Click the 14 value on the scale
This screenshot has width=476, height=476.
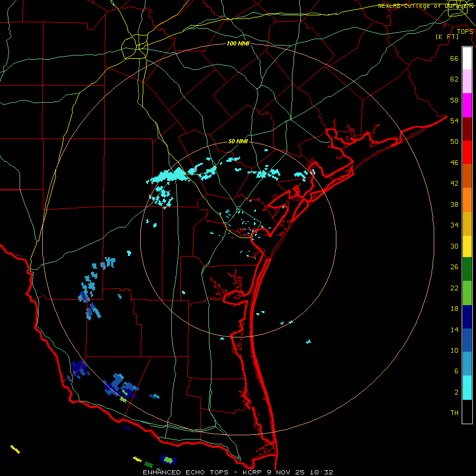(454, 329)
